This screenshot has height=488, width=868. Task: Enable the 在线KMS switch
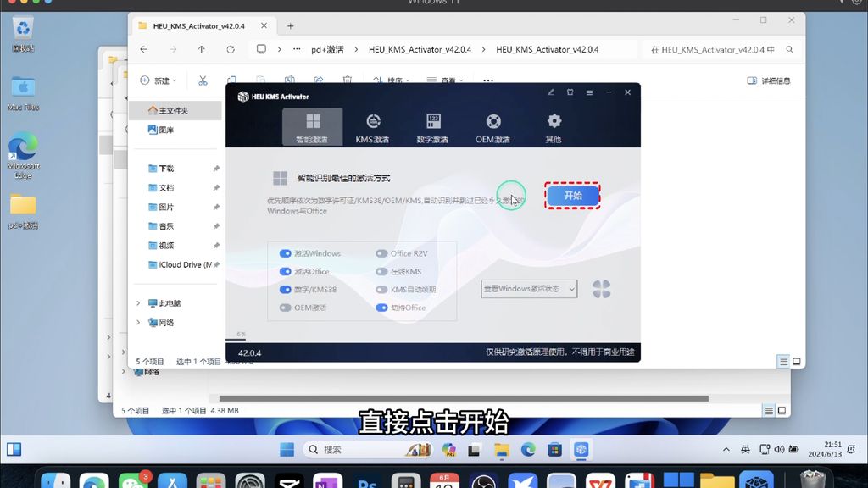(x=381, y=272)
